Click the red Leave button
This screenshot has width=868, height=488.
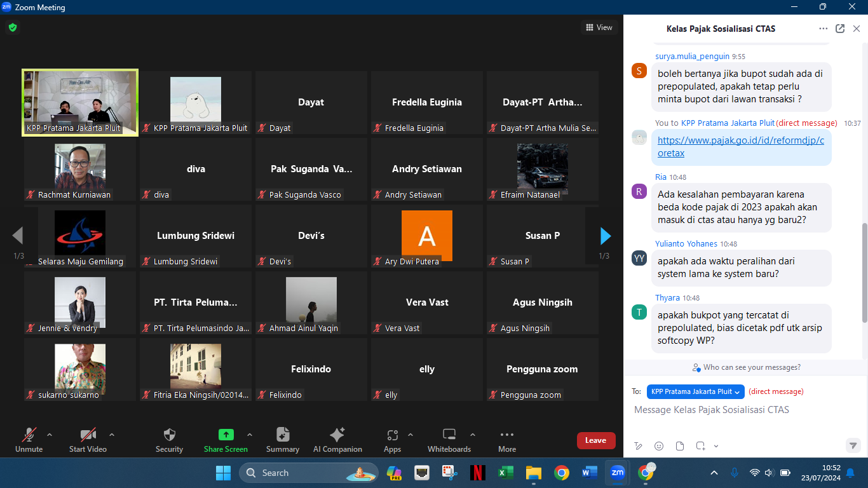[x=595, y=440]
